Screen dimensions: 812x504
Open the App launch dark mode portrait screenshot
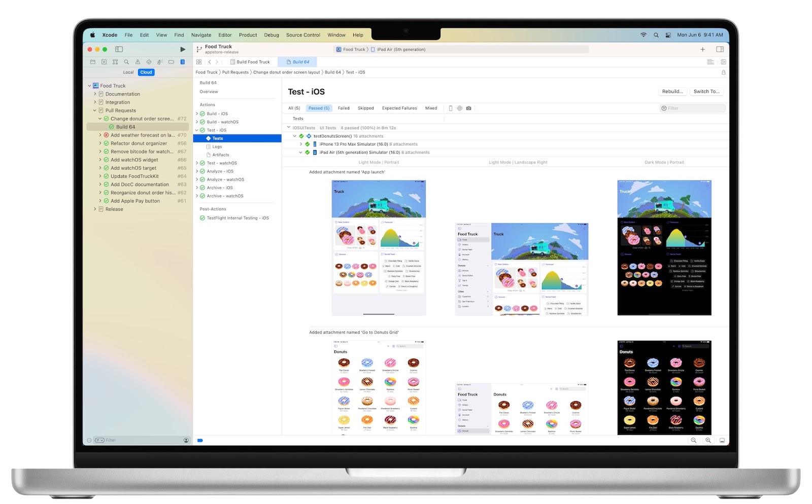click(664, 248)
